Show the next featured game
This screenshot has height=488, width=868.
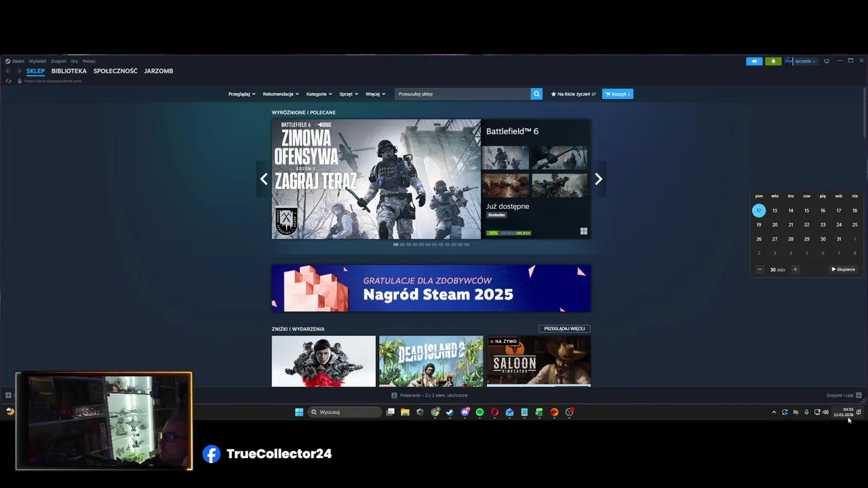tap(598, 179)
